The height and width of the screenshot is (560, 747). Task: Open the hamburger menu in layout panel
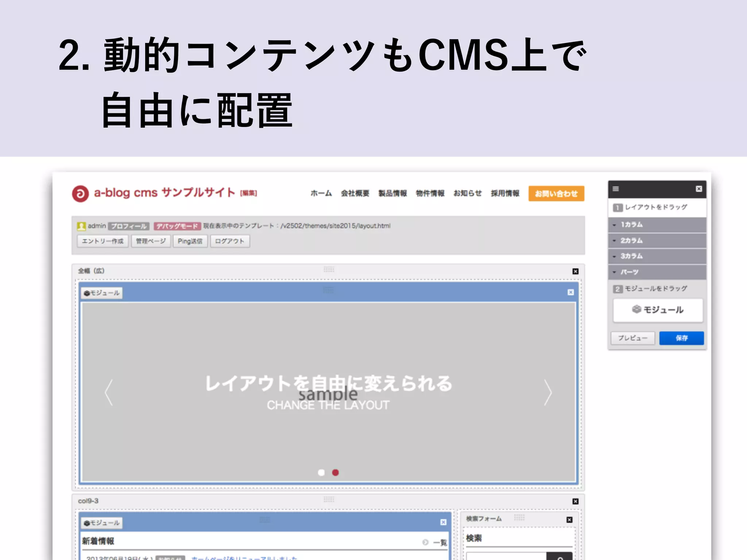pos(616,189)
